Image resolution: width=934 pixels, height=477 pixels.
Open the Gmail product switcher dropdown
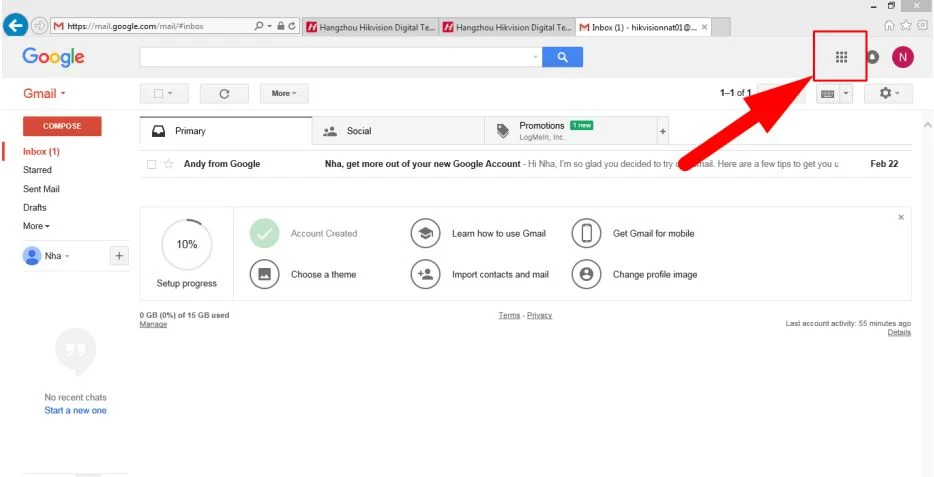(x=44, y=93)
